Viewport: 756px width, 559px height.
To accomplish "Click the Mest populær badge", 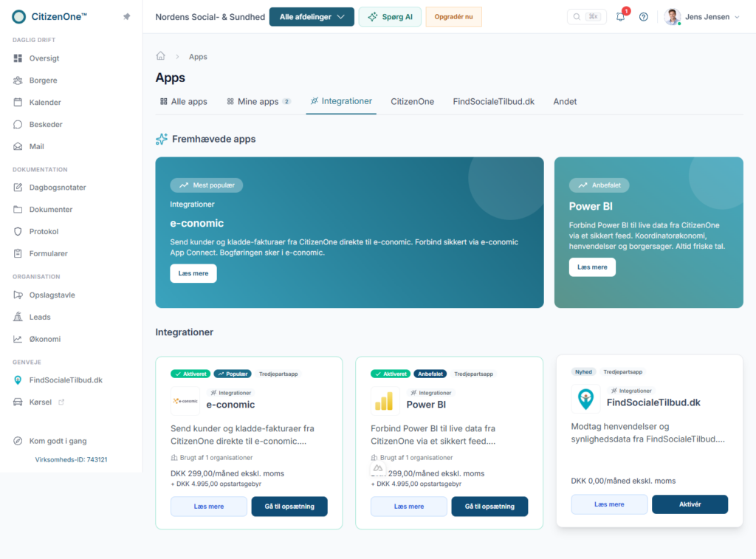I will pyautogui.click(x=207, y=185).
